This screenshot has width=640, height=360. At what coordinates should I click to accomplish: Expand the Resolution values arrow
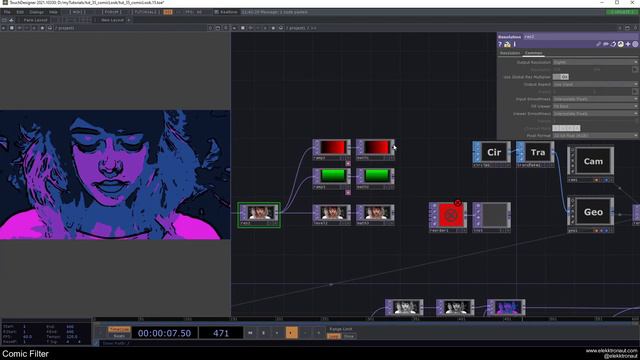coord(635,69)
